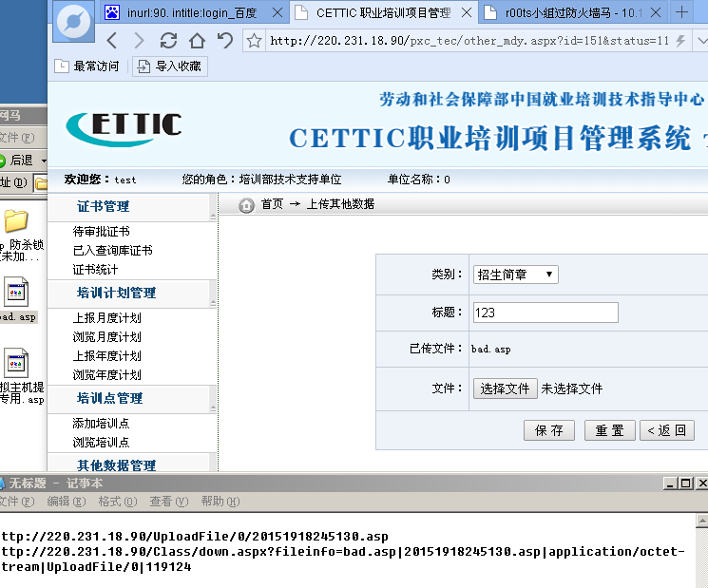Close the r00ts小组过防火墙马 tab
The width and height of the screenshot is (708, 588).
tap(656, 12)
